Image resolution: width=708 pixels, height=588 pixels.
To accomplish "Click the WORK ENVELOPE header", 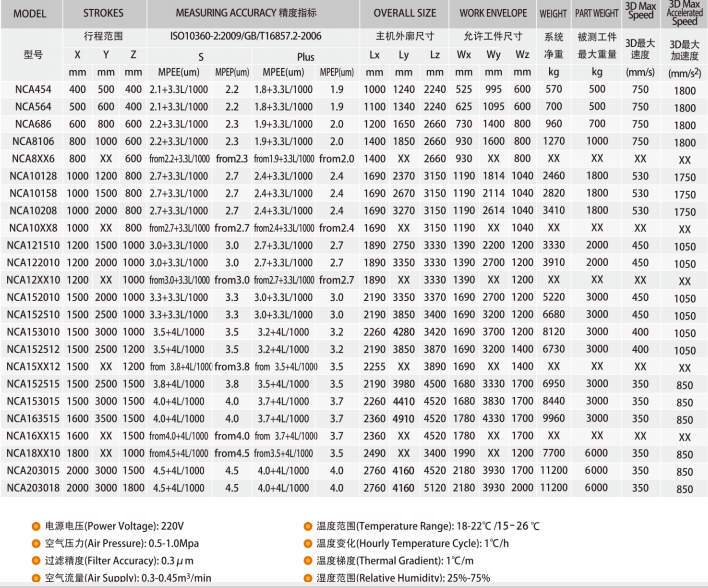I will [493, 13].
